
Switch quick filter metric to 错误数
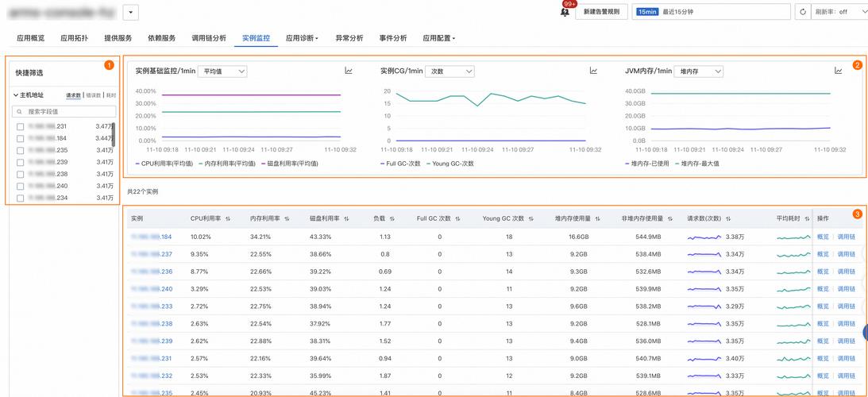tap(93, 95)
